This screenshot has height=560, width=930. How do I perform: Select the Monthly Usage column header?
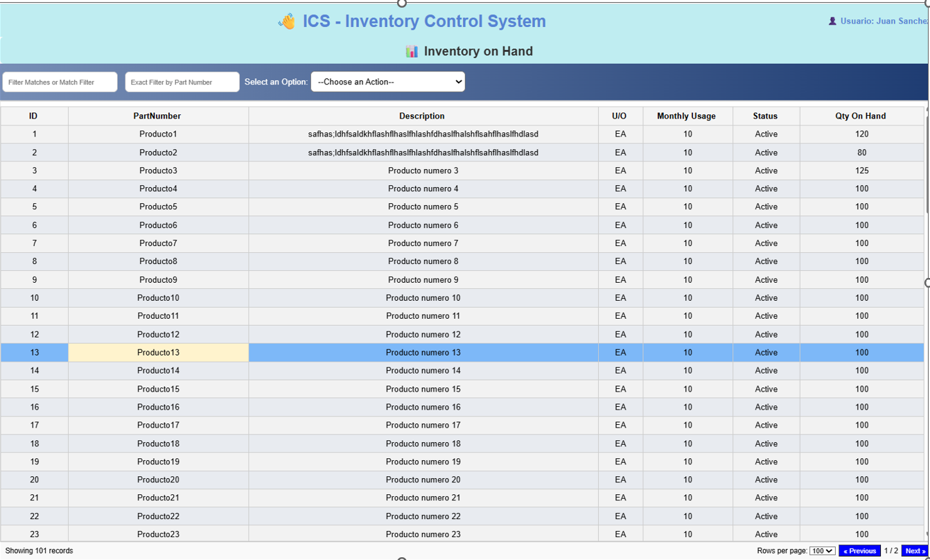coord(686,116)
